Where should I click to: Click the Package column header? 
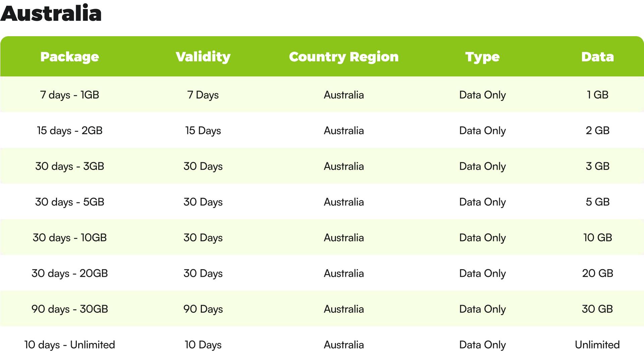(x=69, y=57)
